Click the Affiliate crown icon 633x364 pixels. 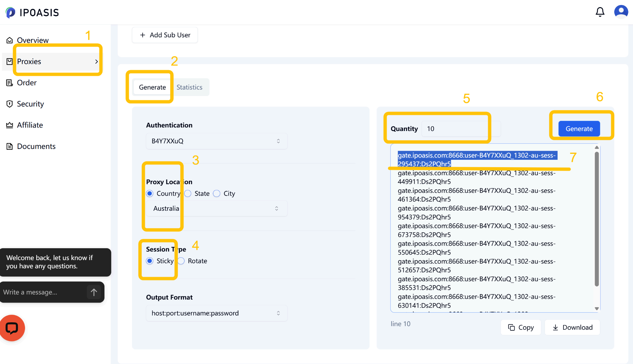click(10, 125)
